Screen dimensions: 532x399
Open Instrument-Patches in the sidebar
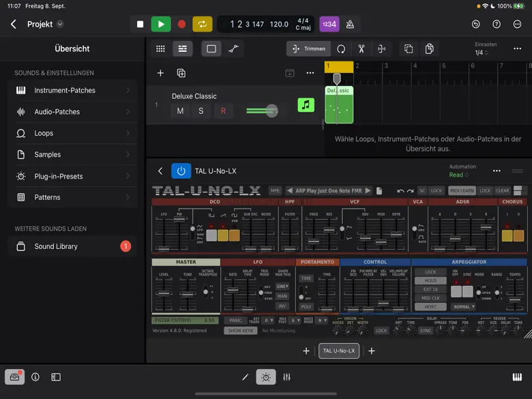coord(72,90)
